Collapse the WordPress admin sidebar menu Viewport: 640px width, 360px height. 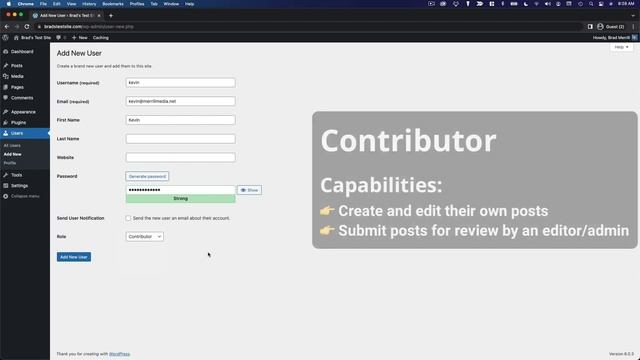click(x=24, y=196)
